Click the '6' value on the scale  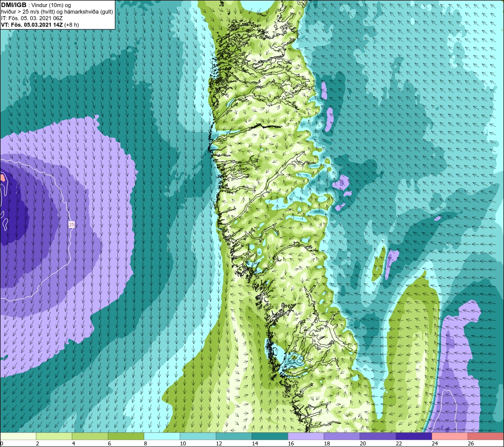[109, 443]
